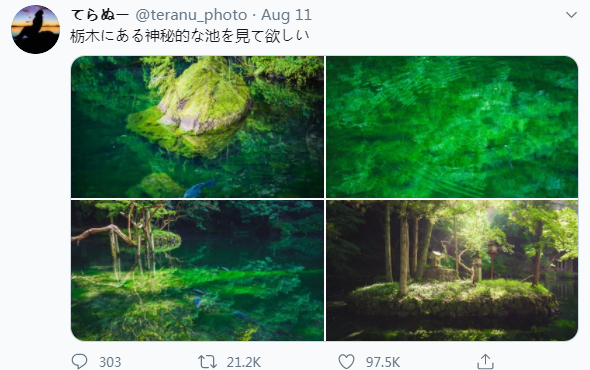Click the Japanese tweet text
The height and width of the screenshot is (370, 590).
tap(190, 36)
